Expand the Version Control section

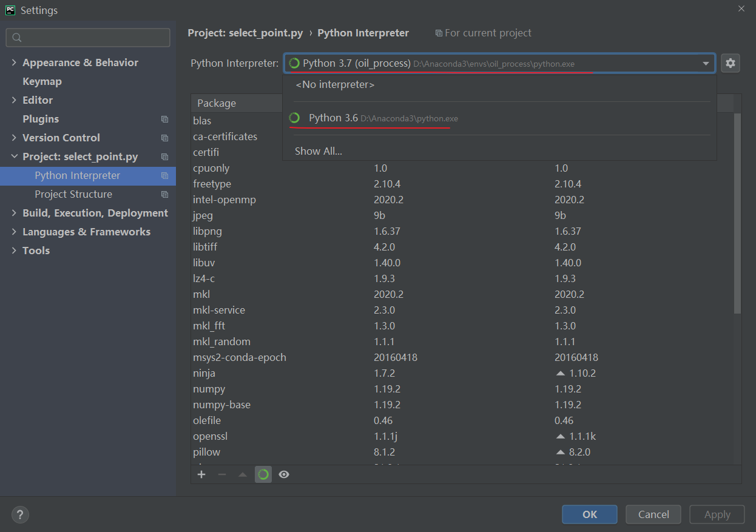point(15,138)
